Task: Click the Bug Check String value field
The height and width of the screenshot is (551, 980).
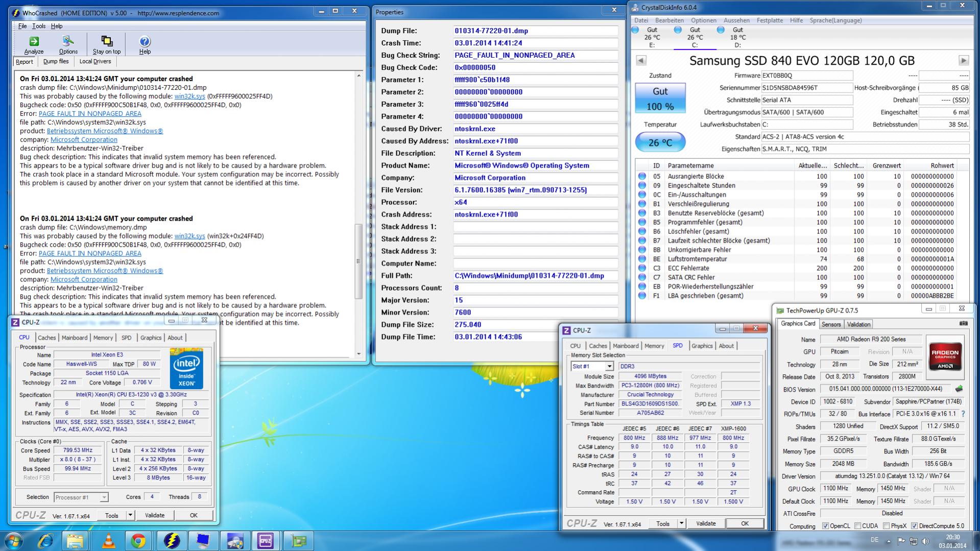Action: click(535, 55)
